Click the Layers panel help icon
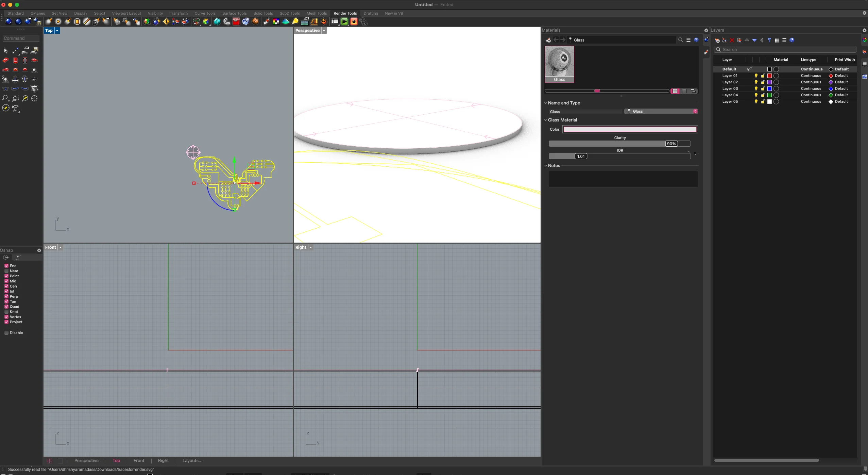The image size is (868, 475). 792,40
